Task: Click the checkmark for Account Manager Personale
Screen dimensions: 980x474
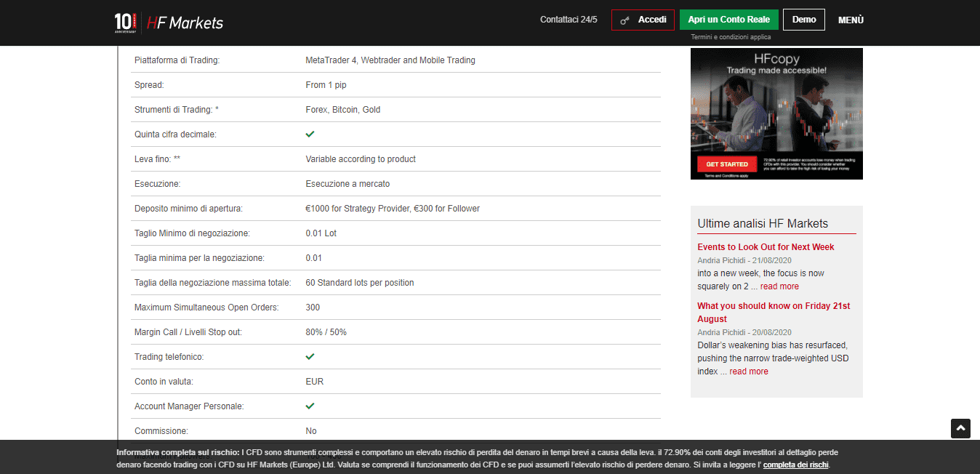Action: coord(310,406)
